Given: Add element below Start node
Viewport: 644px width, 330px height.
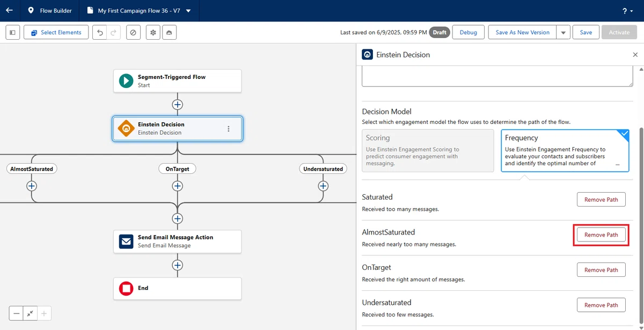Looking at the screenshot, I should point(178,105).
